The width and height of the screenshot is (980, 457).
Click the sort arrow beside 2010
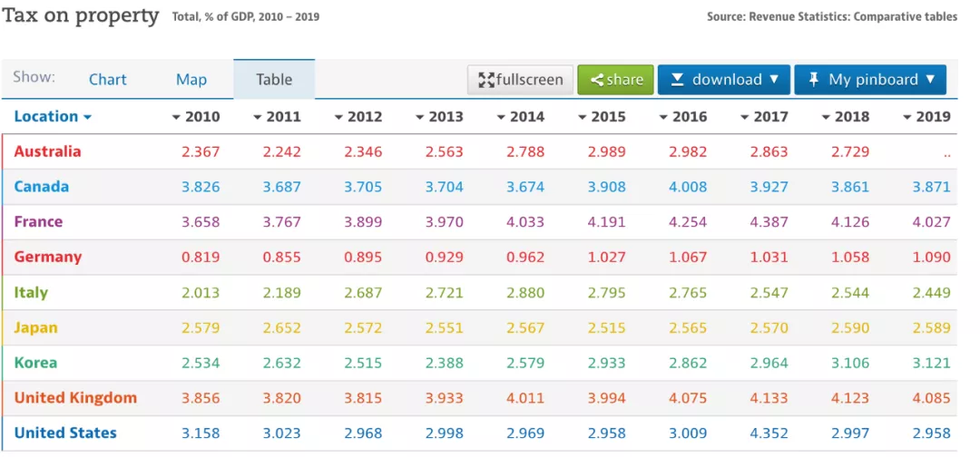[x=176, y=117]
